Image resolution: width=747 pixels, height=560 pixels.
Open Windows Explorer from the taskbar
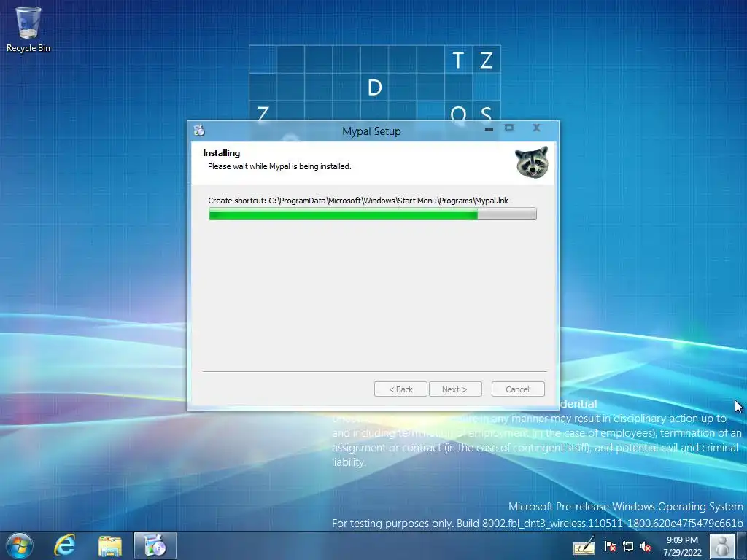pos(110,545)
